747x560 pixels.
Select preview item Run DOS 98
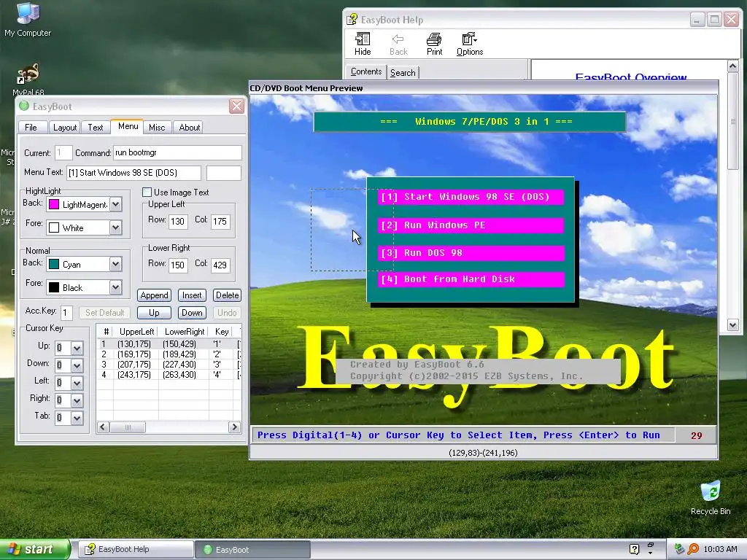pos(471,253)
